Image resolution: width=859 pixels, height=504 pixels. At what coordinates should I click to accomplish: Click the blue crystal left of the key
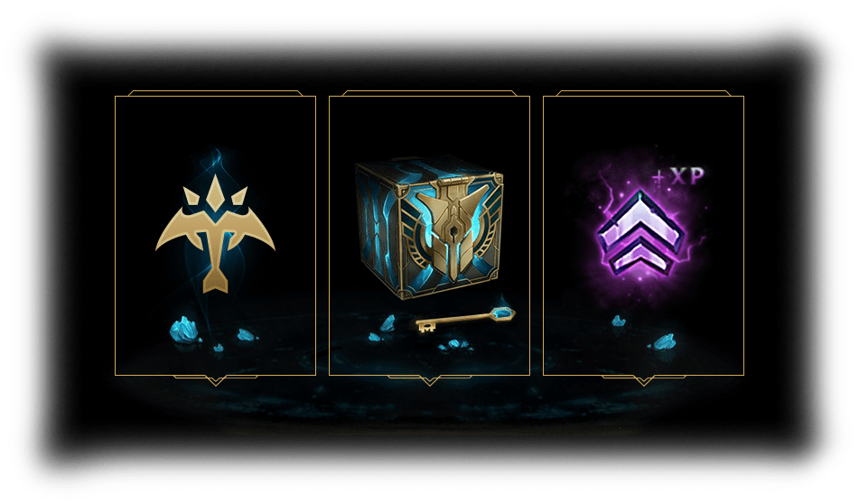[x=387, y=322]
